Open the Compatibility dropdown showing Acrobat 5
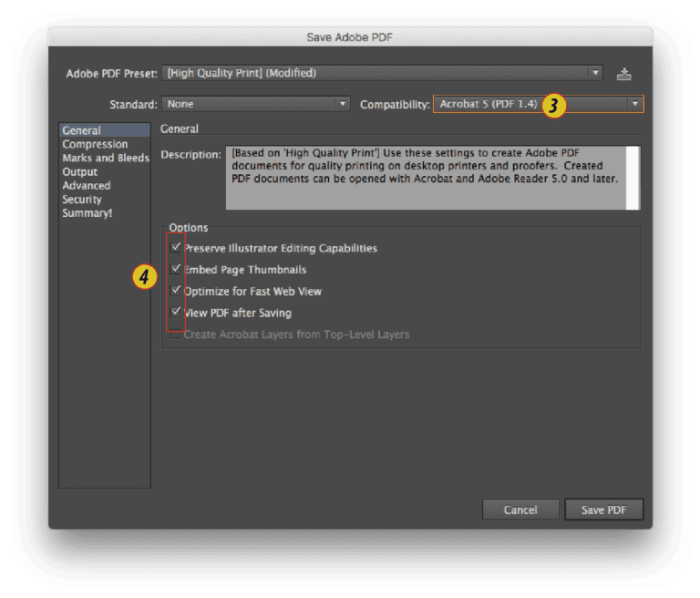Viewport: 700px width, 598px height. pos(538,104)
